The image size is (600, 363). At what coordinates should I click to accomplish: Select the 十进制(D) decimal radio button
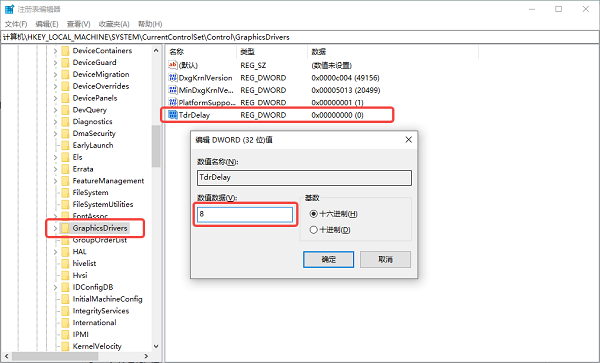(x=313, y=230)
